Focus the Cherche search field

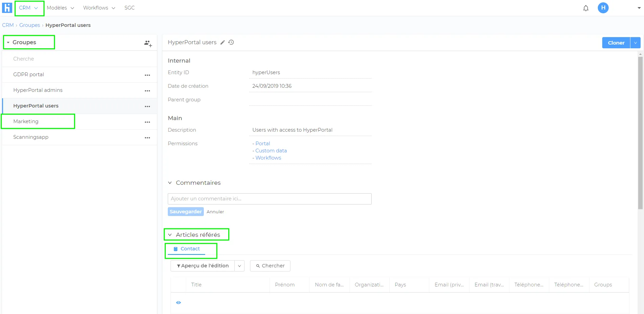click(79, 59)
